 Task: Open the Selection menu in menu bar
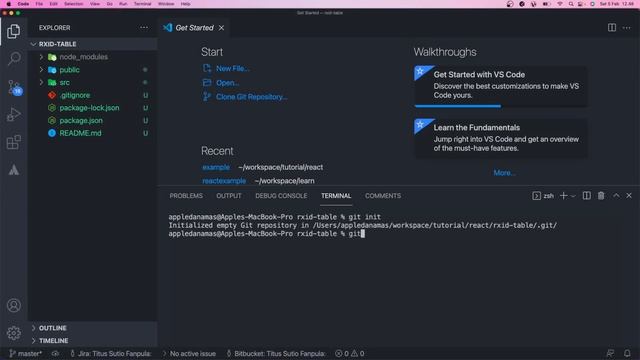(73, 4)
